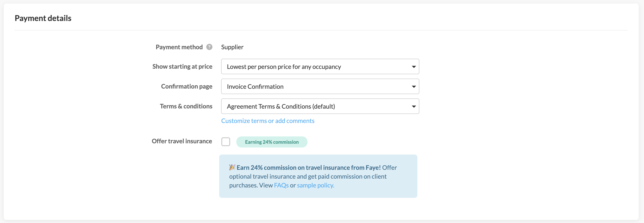This screenshot has width=644, height=223.
Task: Click the Supplier payment method text
Action: [232, 47]
